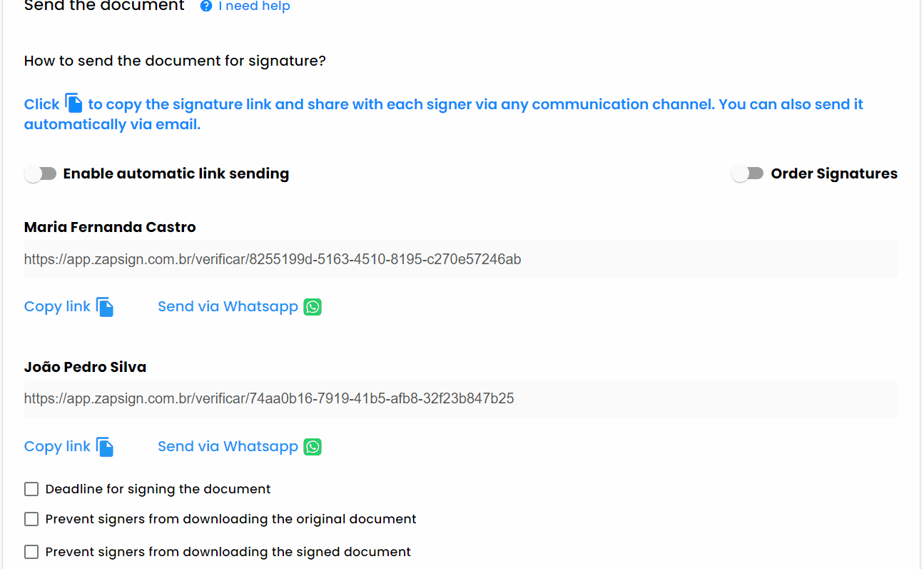The height and width of the screenshot is (569, 924).
Task: Click Copy link under Maria Fernanda Castro
Action: [57, 306]
